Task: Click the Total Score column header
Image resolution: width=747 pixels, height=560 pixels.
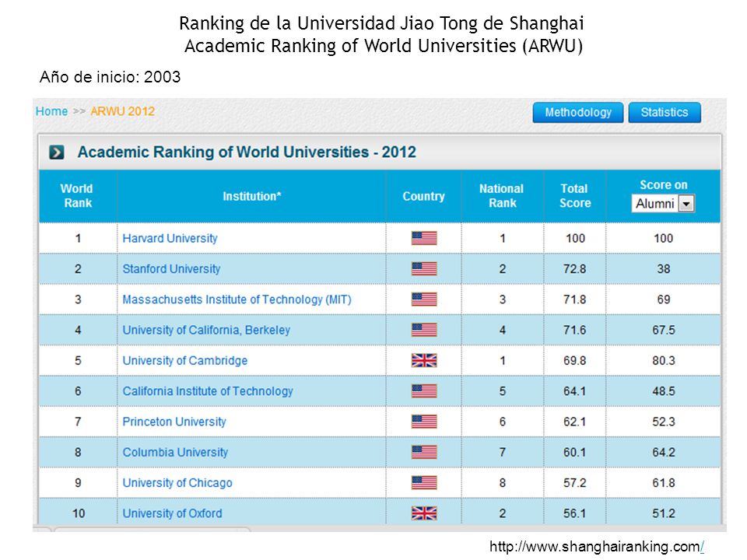Action: tap(575, 196)
